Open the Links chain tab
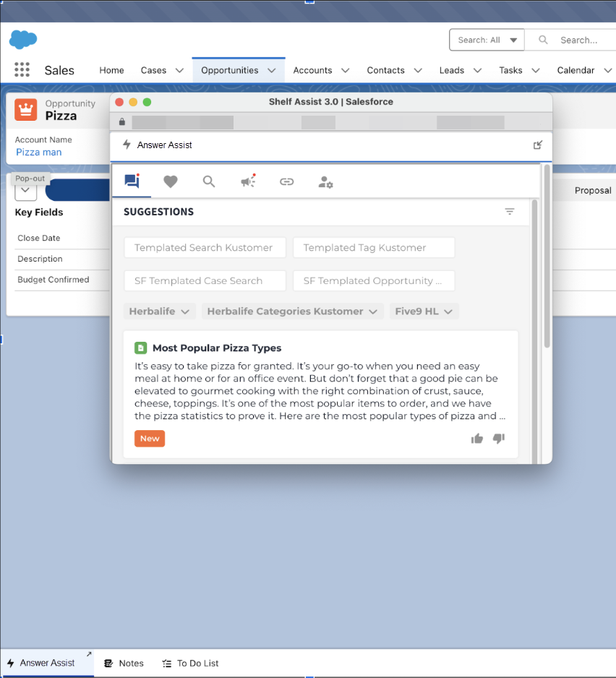Screen dimensions: 616x678 coord(286,181)
